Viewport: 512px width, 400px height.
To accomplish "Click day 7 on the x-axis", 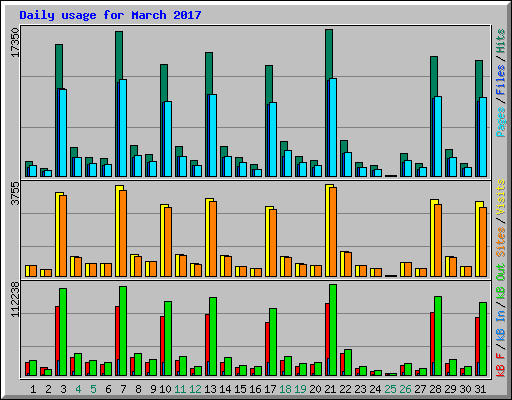I will tap(123, 389).
